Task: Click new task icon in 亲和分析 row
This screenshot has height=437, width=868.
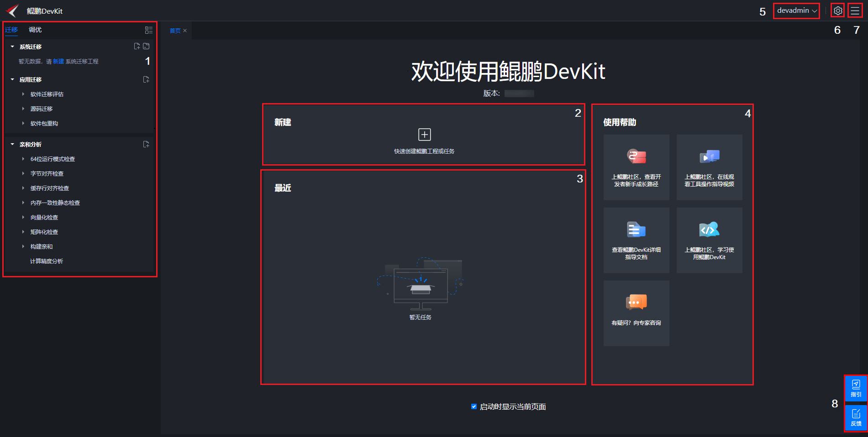Action: tap(146, 144)
